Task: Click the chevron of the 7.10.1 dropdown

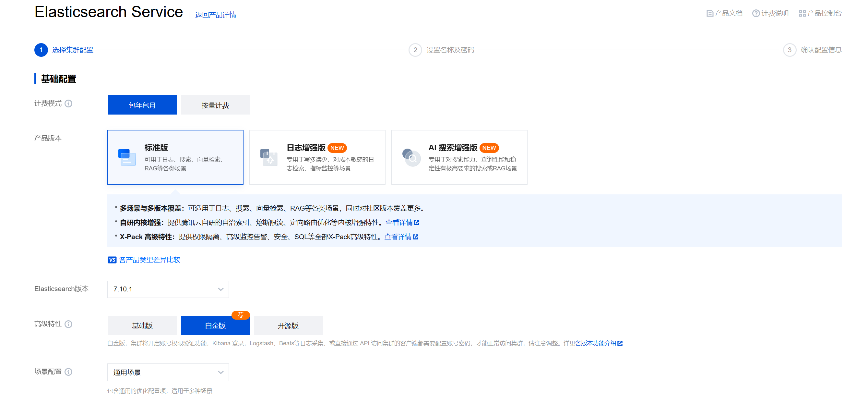Action: tap(221, 289)
